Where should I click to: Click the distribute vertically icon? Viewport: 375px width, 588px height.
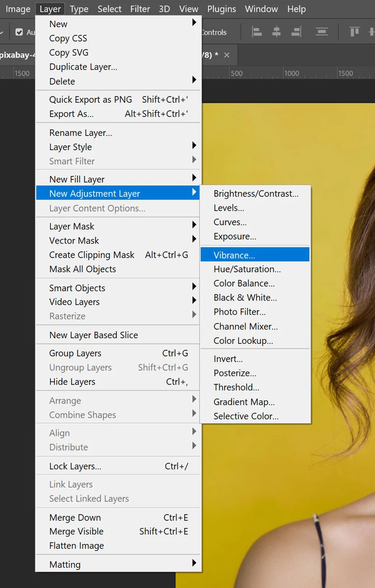322,32
